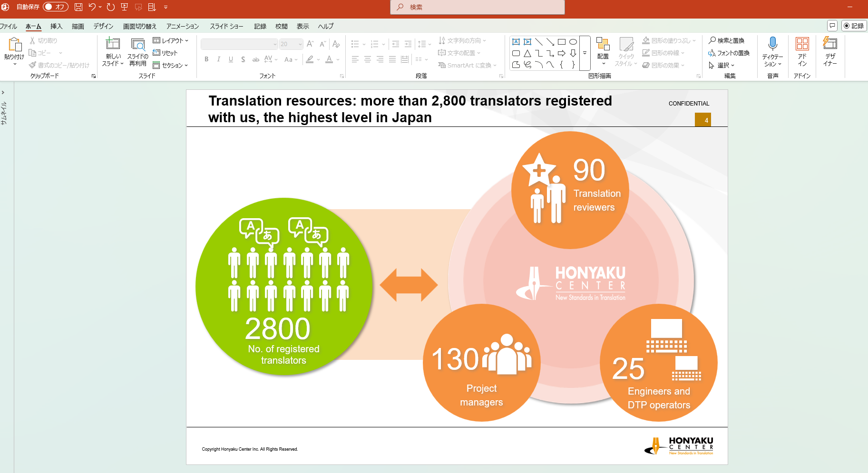Align text left

(x=355, y=59)
